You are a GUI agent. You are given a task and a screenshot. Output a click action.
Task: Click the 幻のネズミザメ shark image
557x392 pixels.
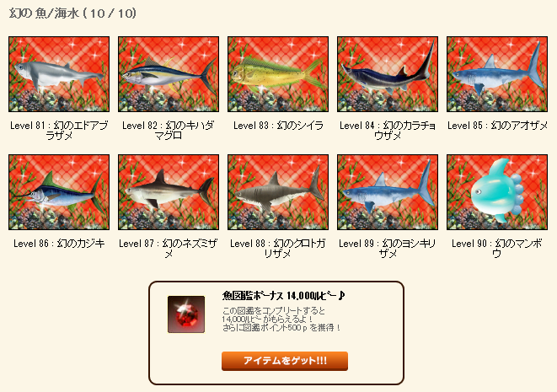point(169,192)
